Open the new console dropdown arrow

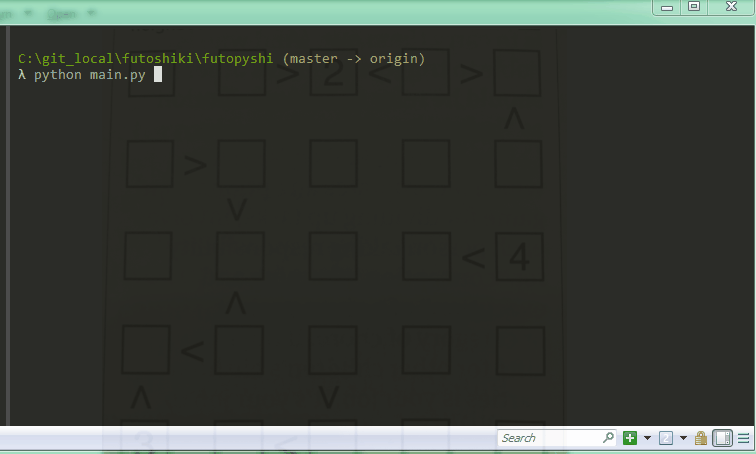[x=647, y=438]
